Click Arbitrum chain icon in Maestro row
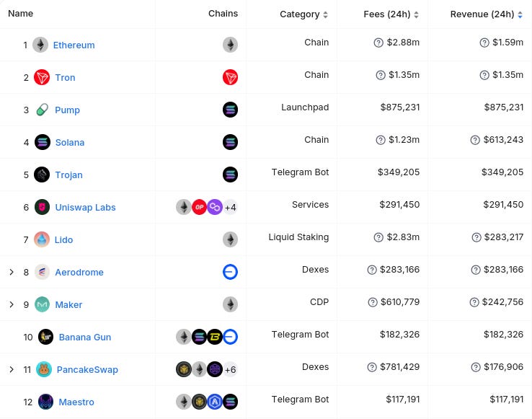 (x=214, y=402)
